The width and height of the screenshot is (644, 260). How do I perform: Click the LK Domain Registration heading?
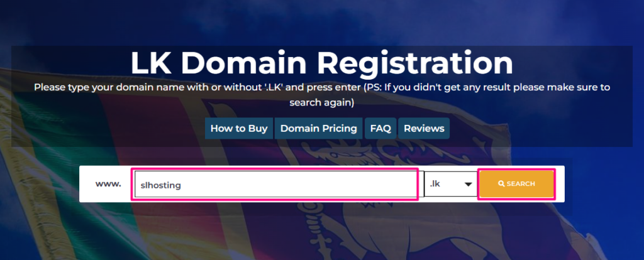(321, 63)
